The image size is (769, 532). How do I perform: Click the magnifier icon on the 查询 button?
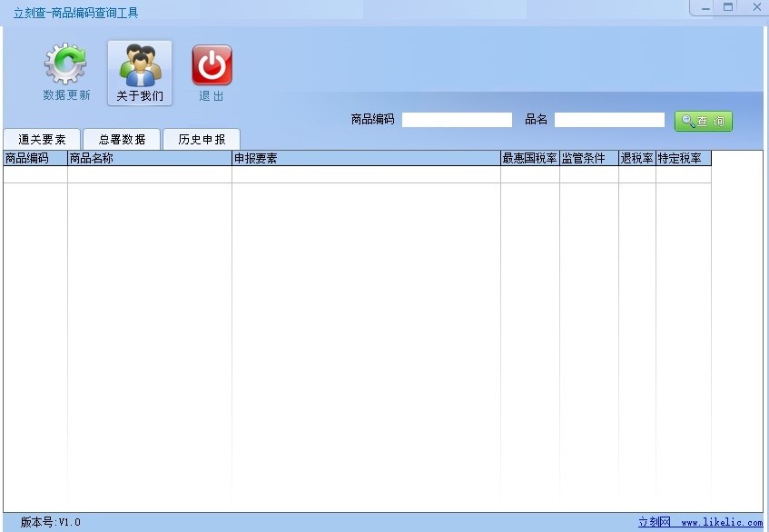point(687,120)
